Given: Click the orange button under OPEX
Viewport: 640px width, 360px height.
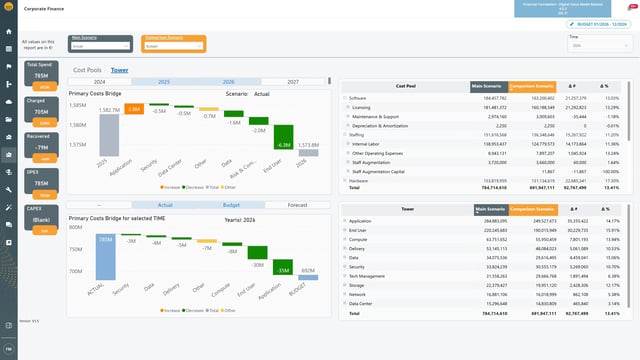Looking at the screenshot, I should tap(44, 195).
